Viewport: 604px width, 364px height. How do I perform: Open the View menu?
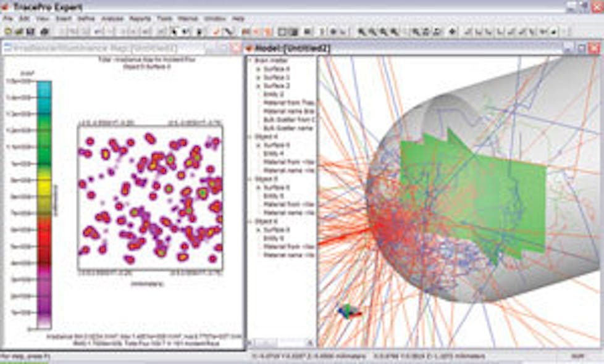[x=43, y=19]
